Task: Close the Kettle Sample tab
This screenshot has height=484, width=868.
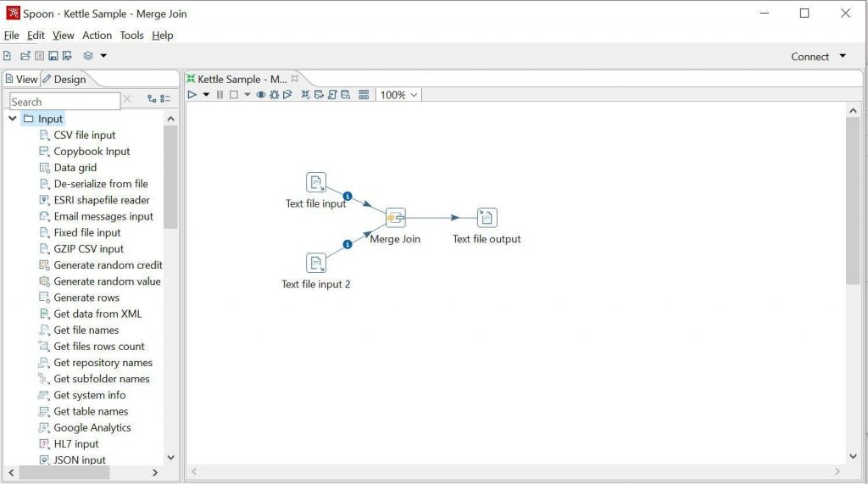Action: [294, 79]
